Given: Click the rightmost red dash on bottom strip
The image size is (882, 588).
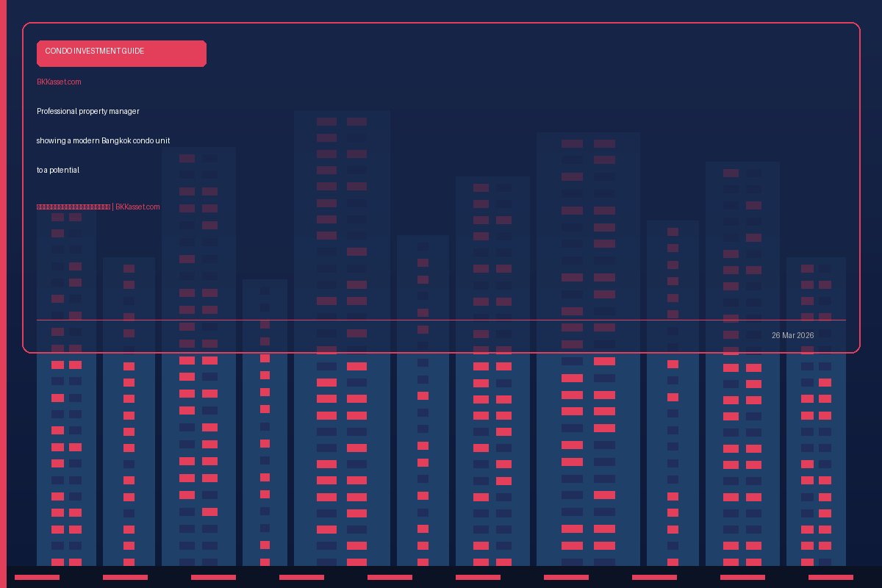Looking at the screenshot, I should tap(831, 577).
